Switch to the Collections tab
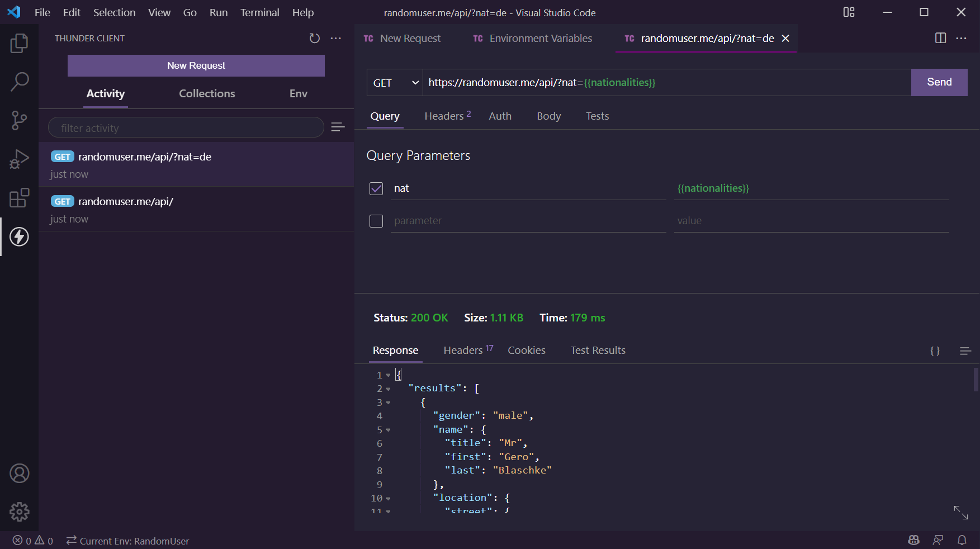 (x=207, y=94)
